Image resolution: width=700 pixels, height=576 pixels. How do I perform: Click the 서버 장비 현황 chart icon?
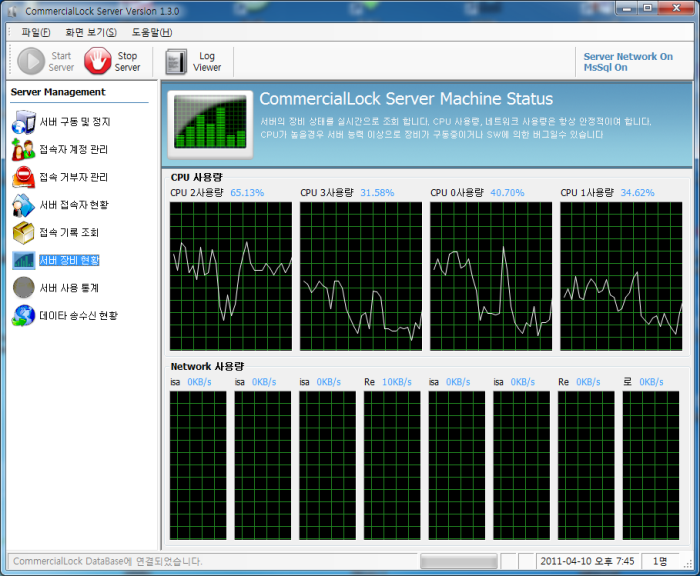(x=23, y=260)
